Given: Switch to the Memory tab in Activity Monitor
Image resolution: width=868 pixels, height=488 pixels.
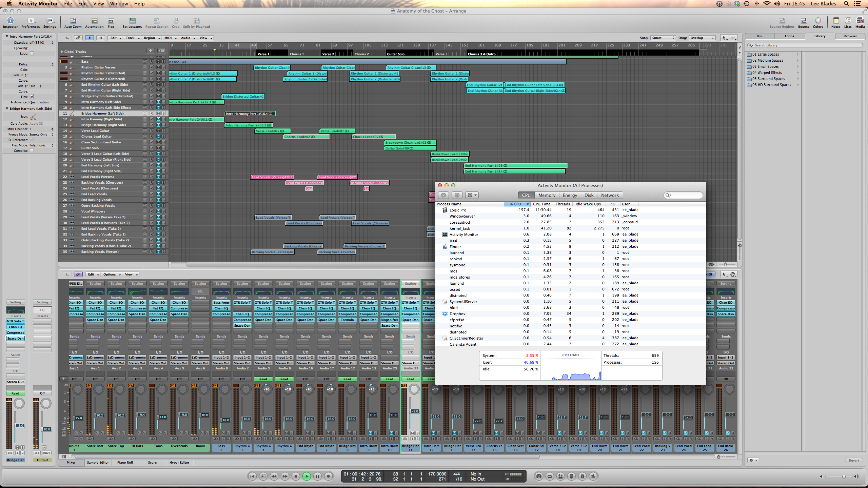Looking at the screenshot, I should click(547, 195).
